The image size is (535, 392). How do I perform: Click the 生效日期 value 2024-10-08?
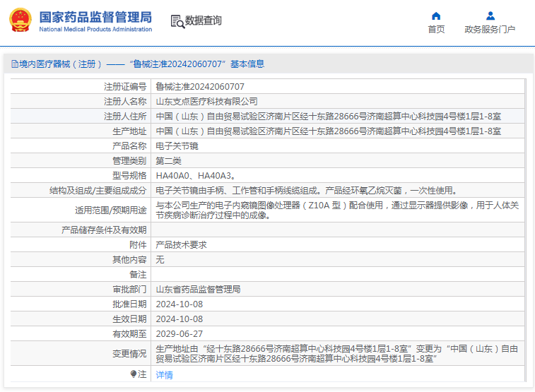point(180,319)
